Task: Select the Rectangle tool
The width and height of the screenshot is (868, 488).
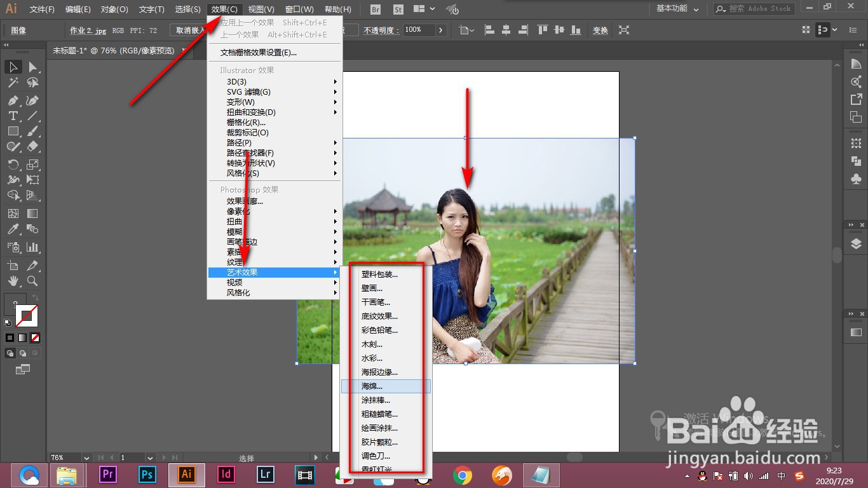Action: [13, 131]
